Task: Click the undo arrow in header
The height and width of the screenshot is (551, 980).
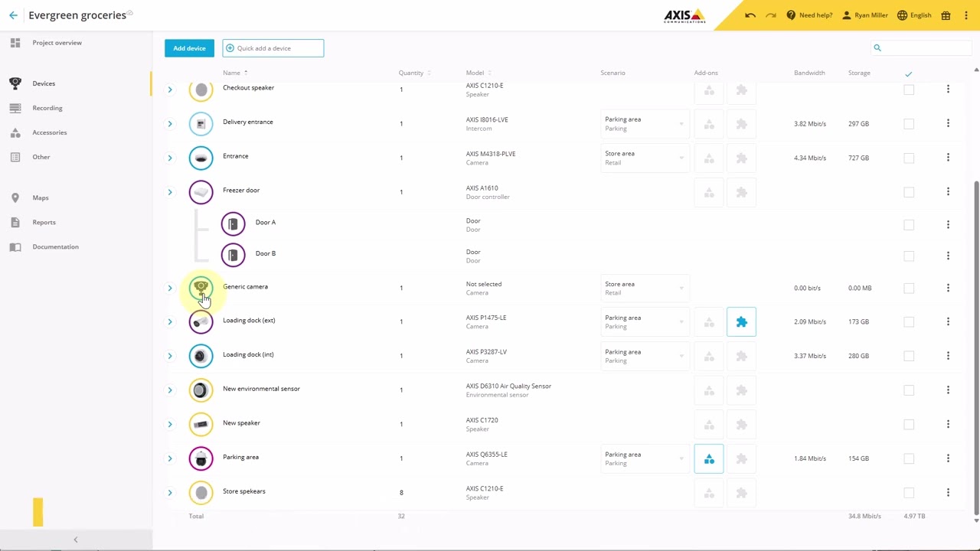Action: 750,15
